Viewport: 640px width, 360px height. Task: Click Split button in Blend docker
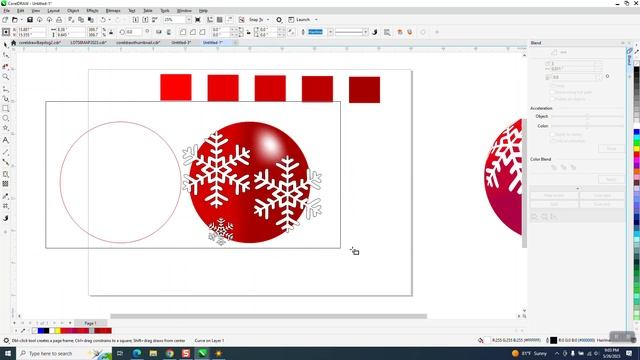pos(554,204)
